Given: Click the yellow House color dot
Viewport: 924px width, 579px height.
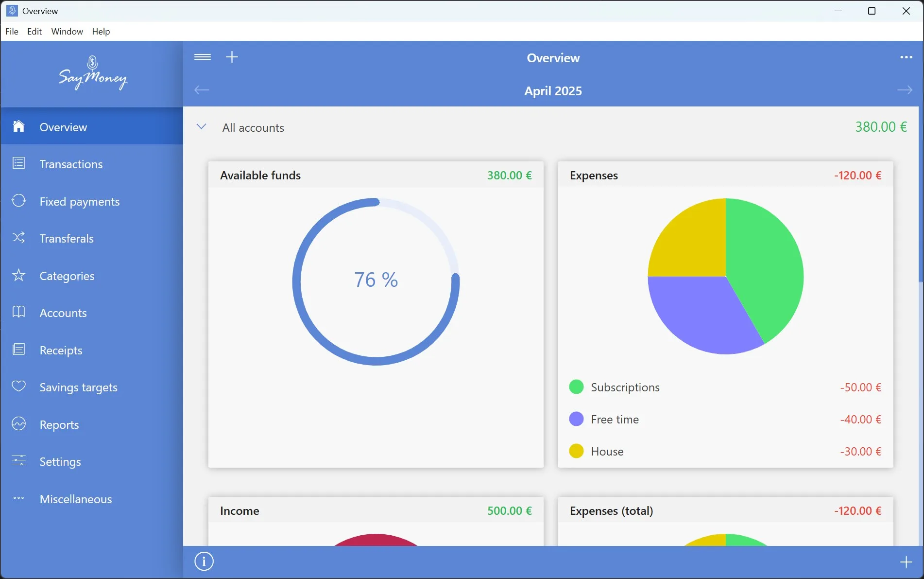Looking at the screenshot, I should [x=576, y=451].
